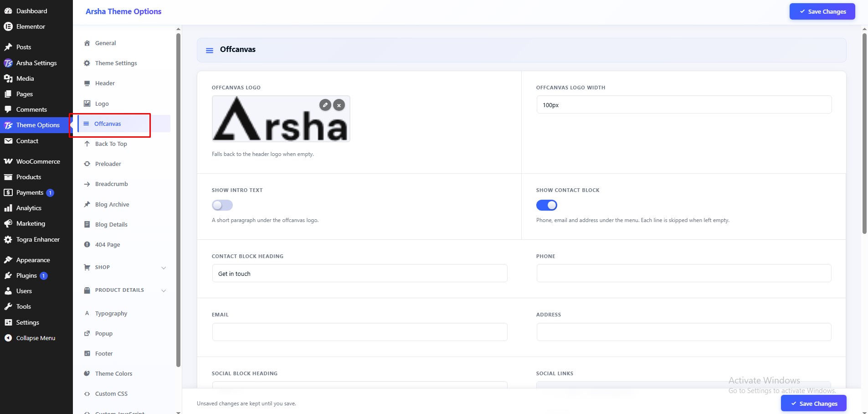Image resolution: width=868 pixels, height=414 pixels.
Task: Expand the Product Details section chevron
Action: [164, 290]
